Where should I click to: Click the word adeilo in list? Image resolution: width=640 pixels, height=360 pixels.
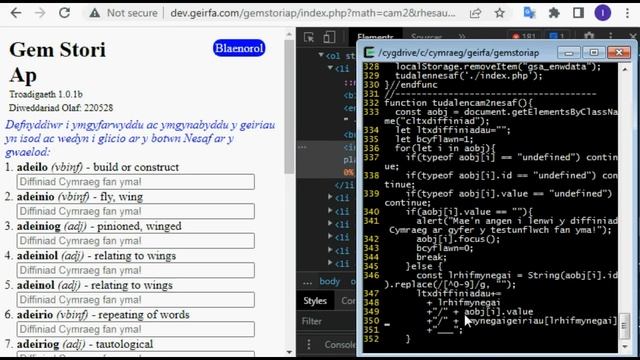[x=32, y=167]
